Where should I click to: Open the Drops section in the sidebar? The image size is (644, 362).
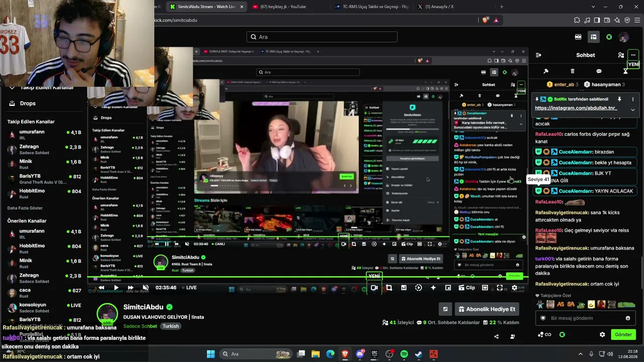28,103
